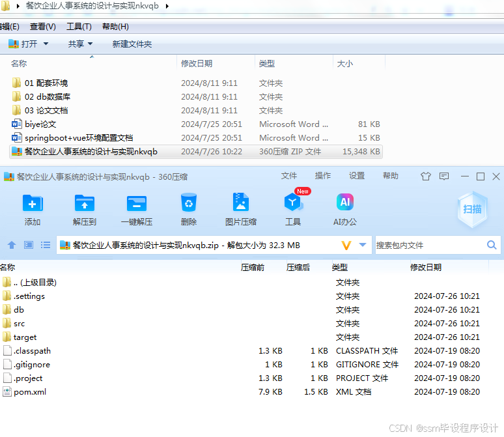The width and height of the screenshot is (504, 437).
Task: Open the 操作 menu in 360压缩
Action: coord(323,176)
